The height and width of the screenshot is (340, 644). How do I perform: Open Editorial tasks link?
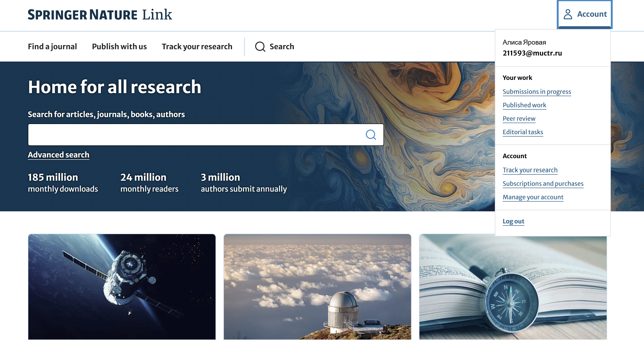pos(523,132)
